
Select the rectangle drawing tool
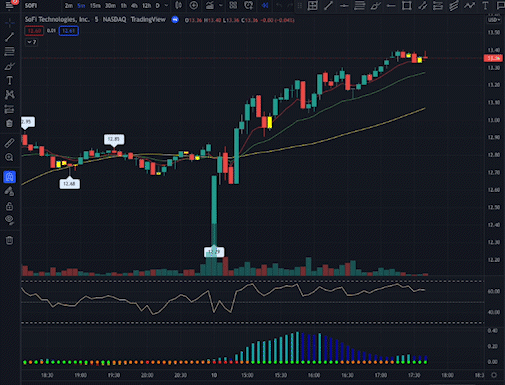click(407, 5)
